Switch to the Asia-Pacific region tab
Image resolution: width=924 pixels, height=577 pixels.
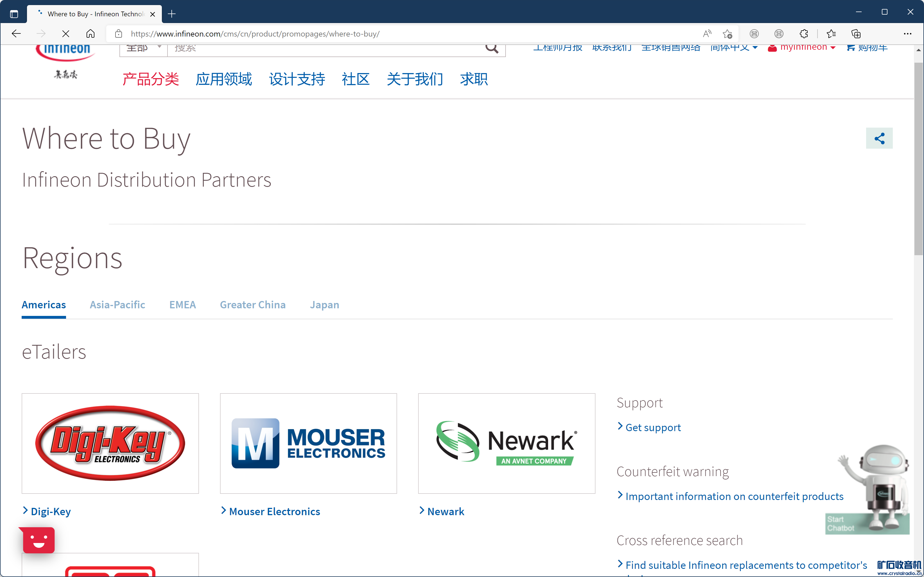pyautogui.click(x=117, y=305)
